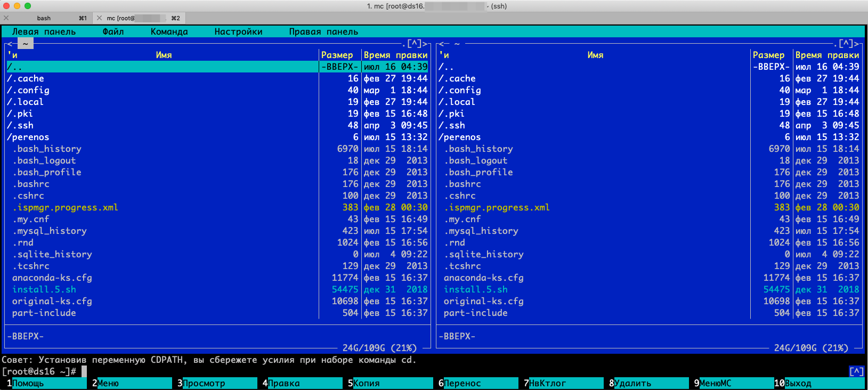This screenshot has height=390, width=868.
Task: Select /.ssh folder in left panel
Action: point(217,125)
